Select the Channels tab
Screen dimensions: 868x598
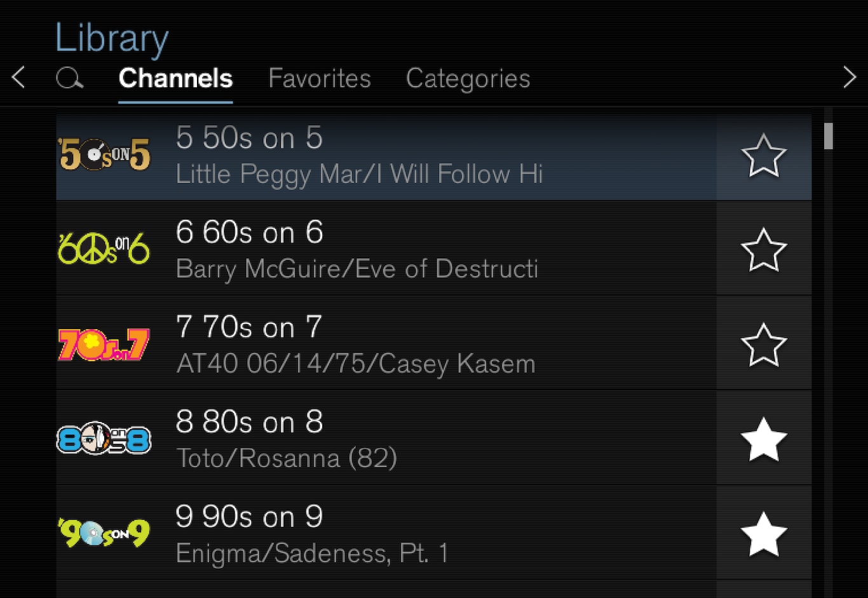pos(175,79)
